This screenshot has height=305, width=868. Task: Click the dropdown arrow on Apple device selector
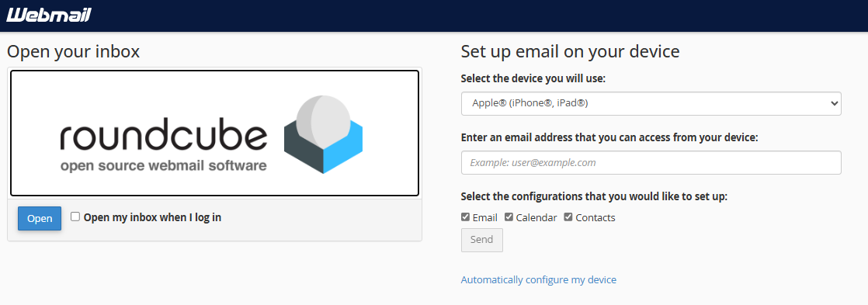[x=834, y=103]
